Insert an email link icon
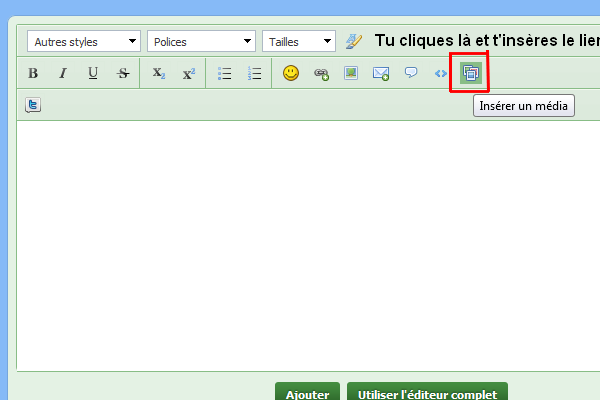 pyautogui.click(x=381, y=73)
